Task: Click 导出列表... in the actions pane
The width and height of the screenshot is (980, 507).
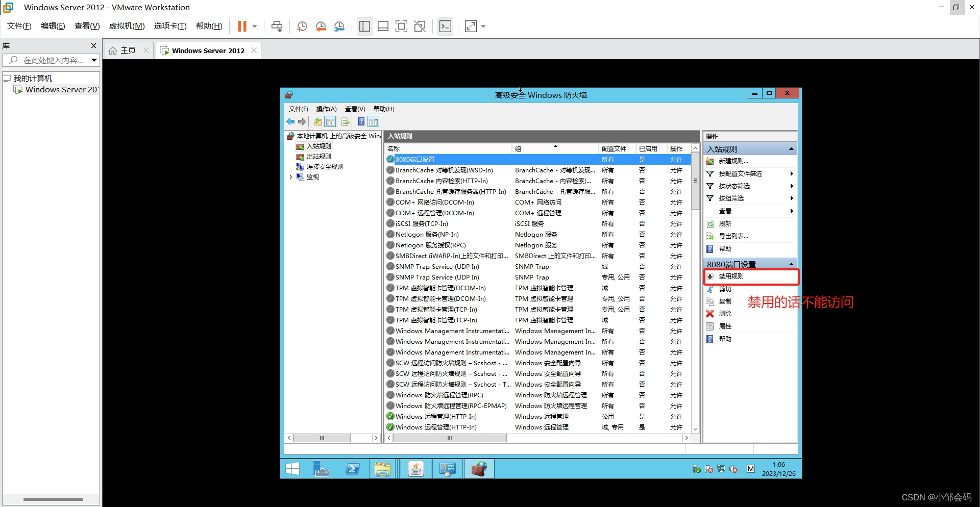Action: pos(733,236)
